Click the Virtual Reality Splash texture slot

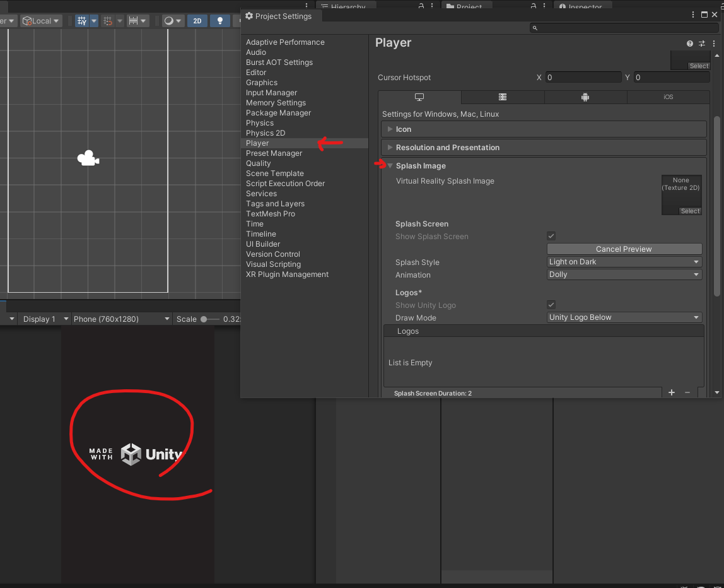pyautogui.click(x=682, y=194)
